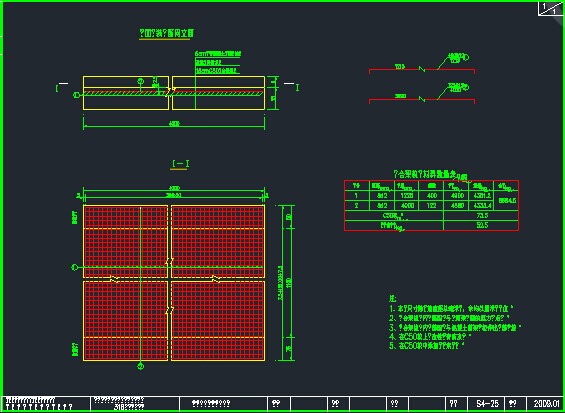The image size is (565, 413).
Task: Click the S4-25 drawing number cell
Action: click(487, 404)
